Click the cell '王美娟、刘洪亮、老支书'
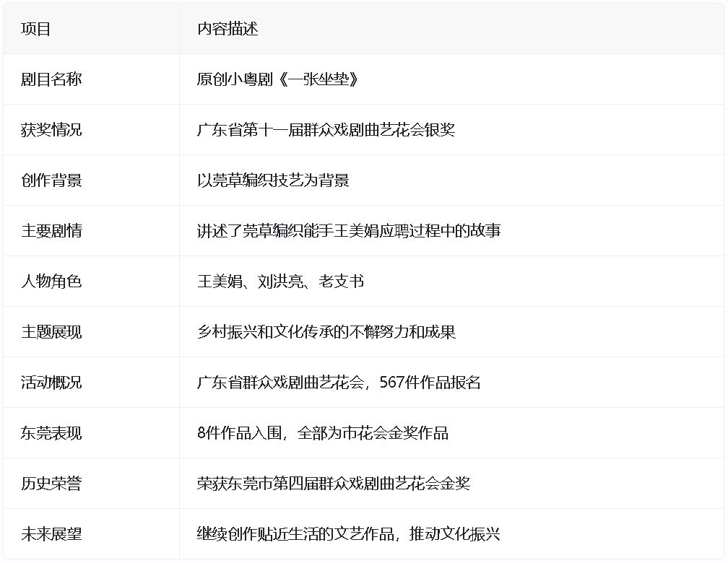The width and height of the screenshot is (728, 563). click(x=280, y=281)
